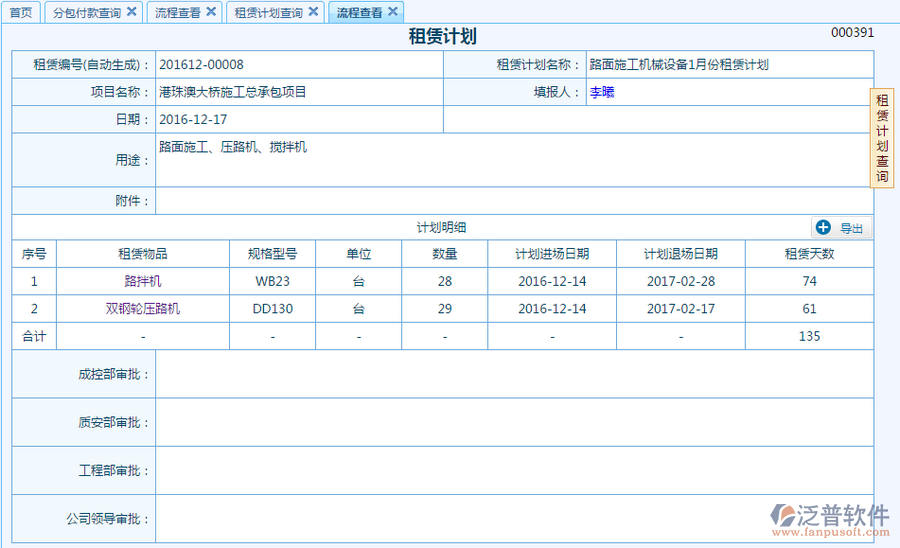Click the 导出 export button
The height and width of the screenshot is (548, 900).
click(x=841, y=228)
